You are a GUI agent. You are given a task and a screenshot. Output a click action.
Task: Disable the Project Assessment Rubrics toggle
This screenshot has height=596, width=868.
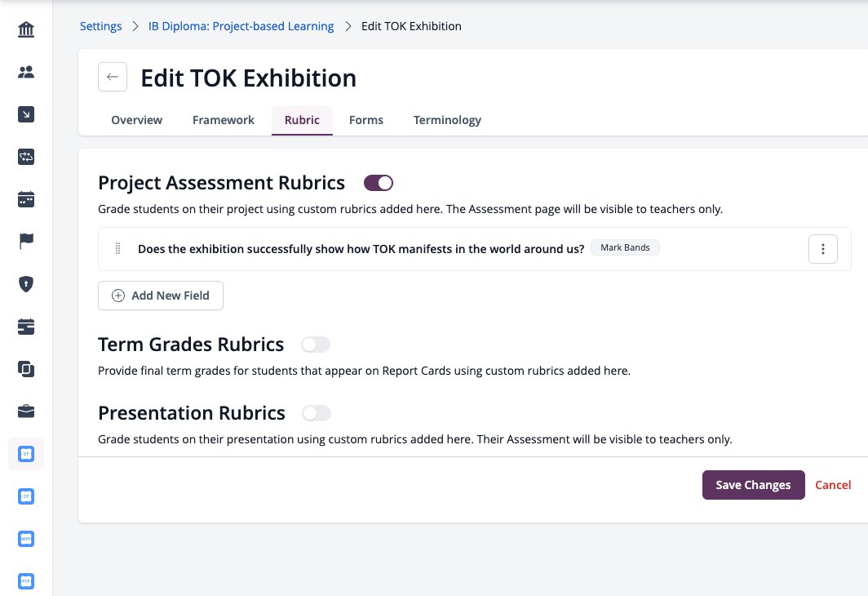(378, 183)
